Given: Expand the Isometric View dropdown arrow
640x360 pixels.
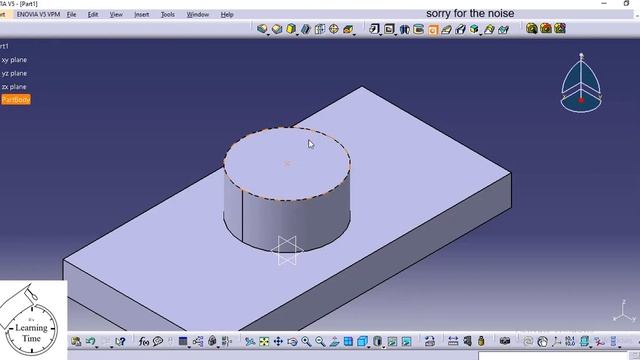Looking at the screenshot, I should pyautogui.click(x=369, y=347).
